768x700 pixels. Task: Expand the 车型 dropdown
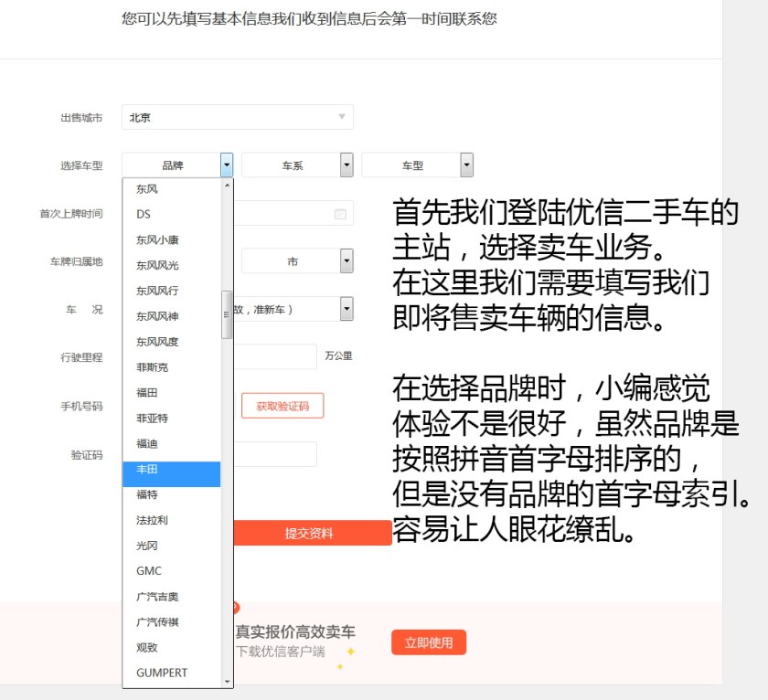click(x=466, y=164)
